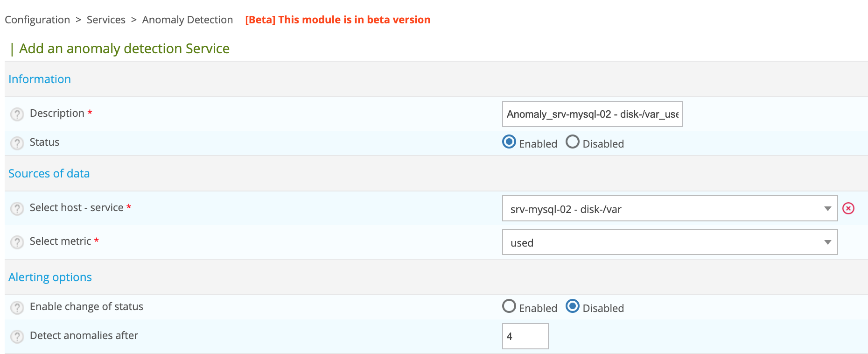Click the Description text field
The height and width of the screenshot is (354, 868).
coord(592,114)
